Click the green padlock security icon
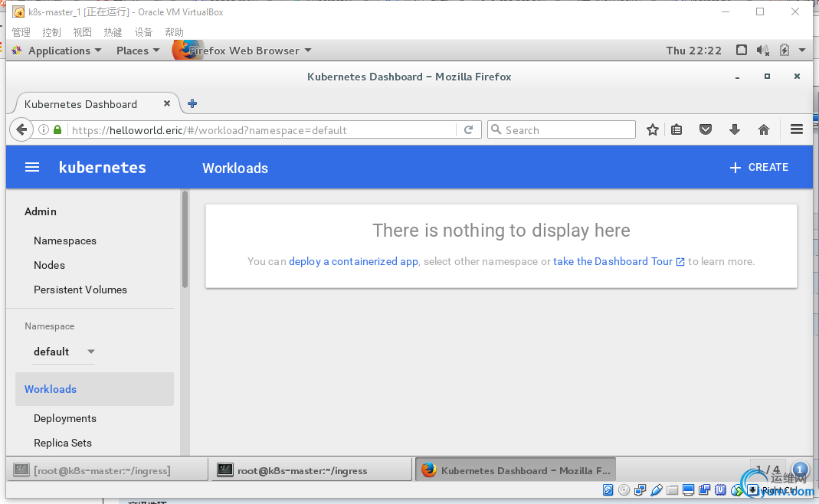819x504 pixels. click(57, 129)
